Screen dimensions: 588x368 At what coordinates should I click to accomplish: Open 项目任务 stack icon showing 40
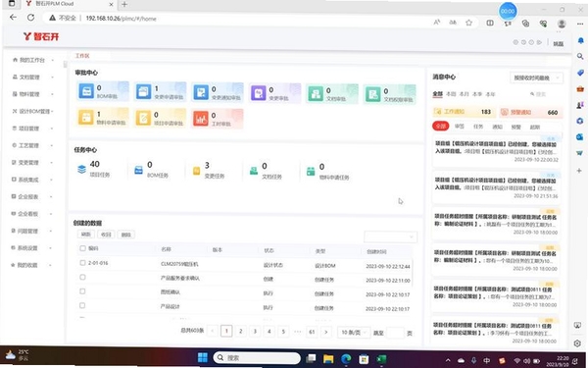tap(81, 170)
